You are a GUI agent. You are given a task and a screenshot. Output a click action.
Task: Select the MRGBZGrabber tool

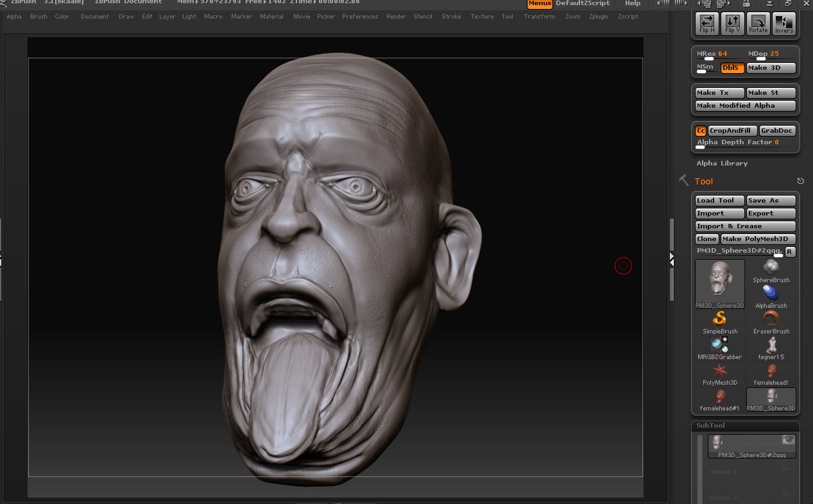point(720,348)
